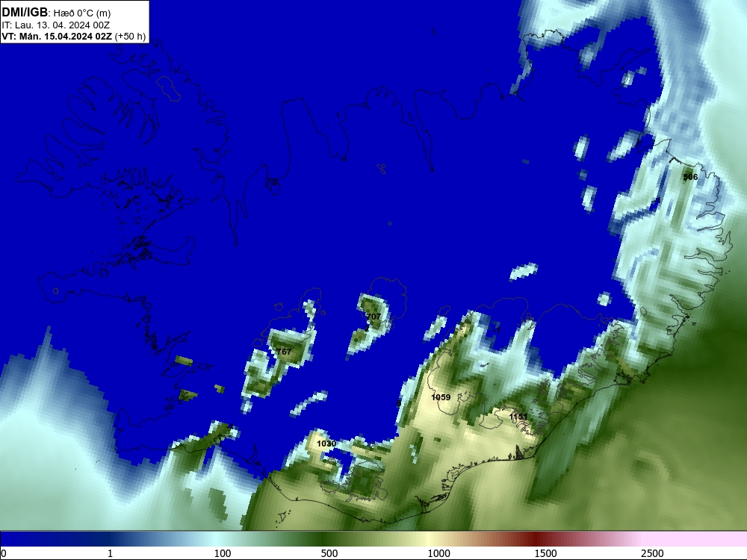Click the 767 height label on map
The height and width of the screenshot is (560, 747).
point(284,352)
